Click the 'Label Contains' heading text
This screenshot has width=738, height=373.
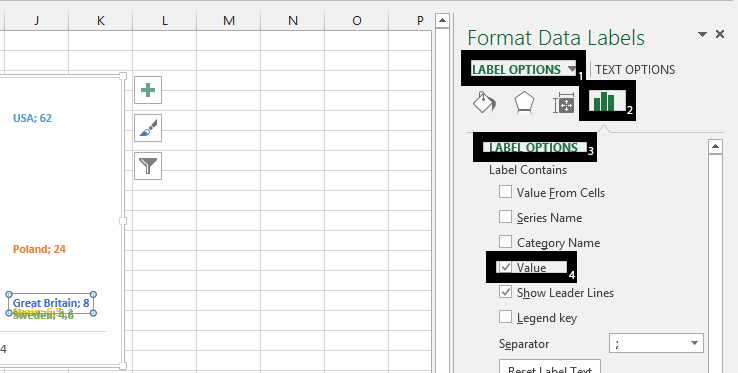(x=528, y=170)
